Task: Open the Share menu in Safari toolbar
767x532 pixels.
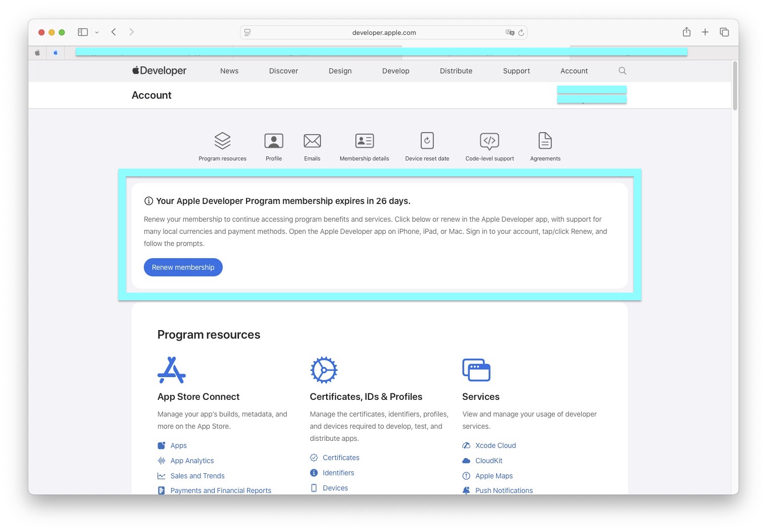Action: 687,32
